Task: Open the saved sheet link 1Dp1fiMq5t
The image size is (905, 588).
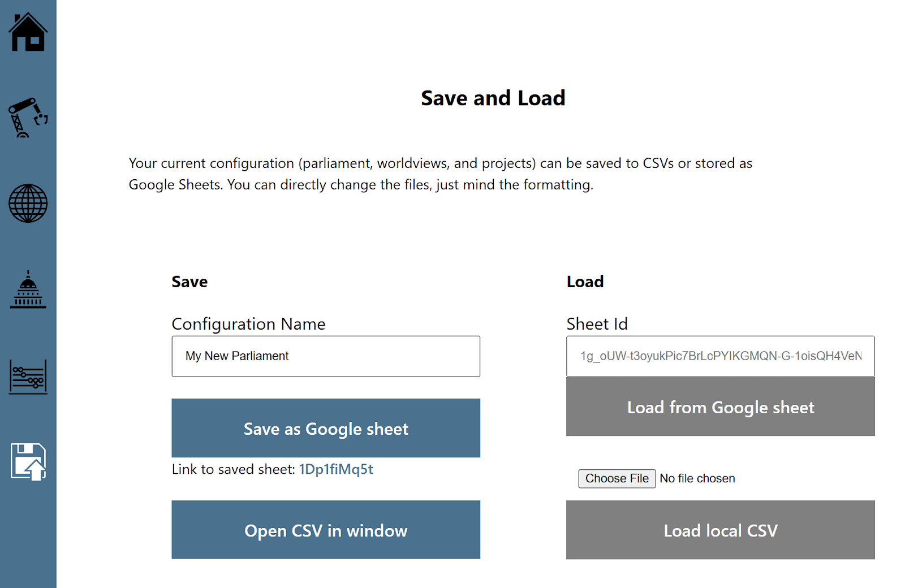Action: 336,469
